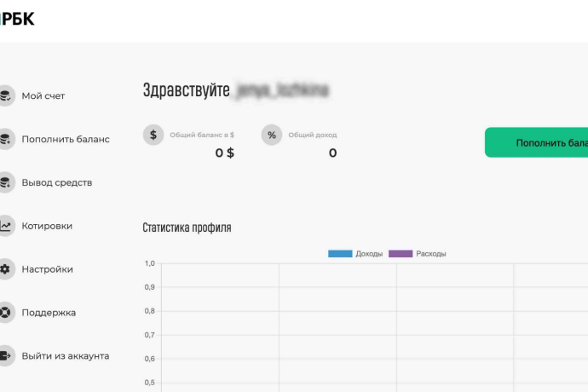Toggle the purple Расходы legend swatch

click(401, 254)
